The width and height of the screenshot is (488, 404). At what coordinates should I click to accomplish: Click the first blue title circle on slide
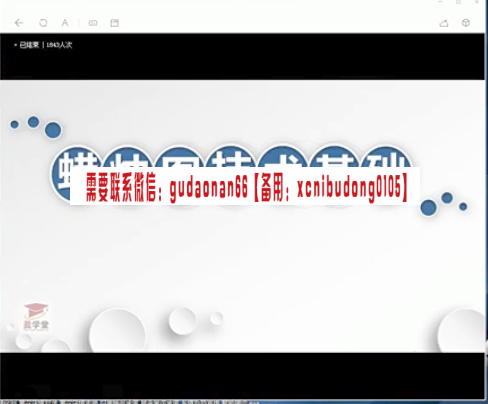pos(77,173)
